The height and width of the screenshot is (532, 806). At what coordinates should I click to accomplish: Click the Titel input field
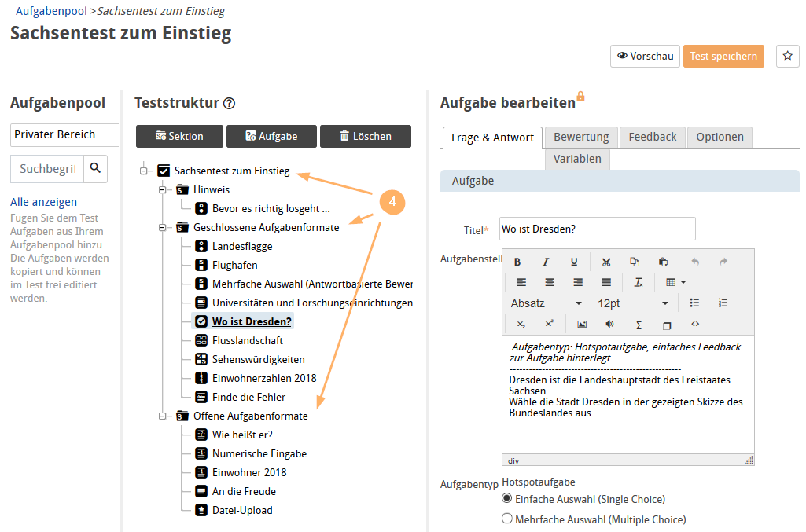coord(597,229)
